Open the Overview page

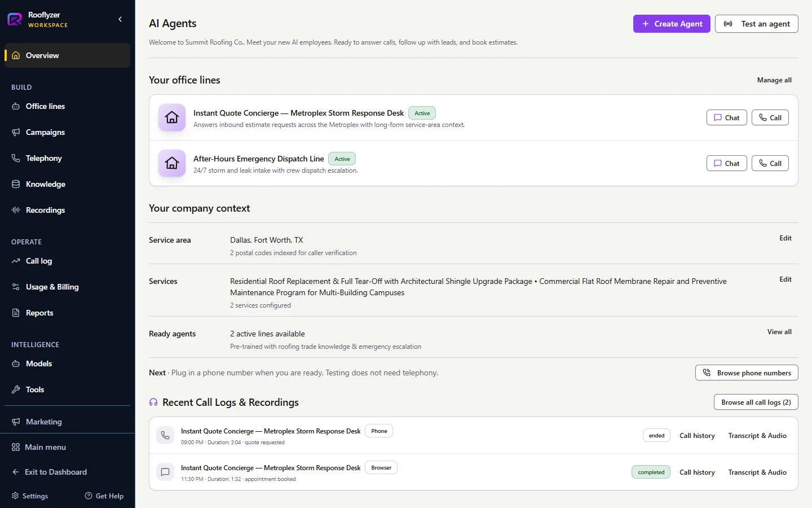(x=67, y=55)
